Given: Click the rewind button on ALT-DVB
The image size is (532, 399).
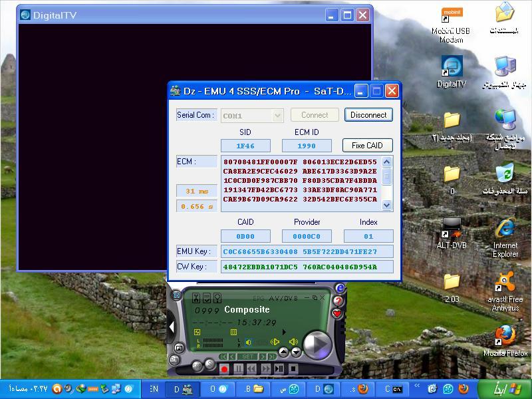Looking at the screenshot, I should click(x=251, y=369).
